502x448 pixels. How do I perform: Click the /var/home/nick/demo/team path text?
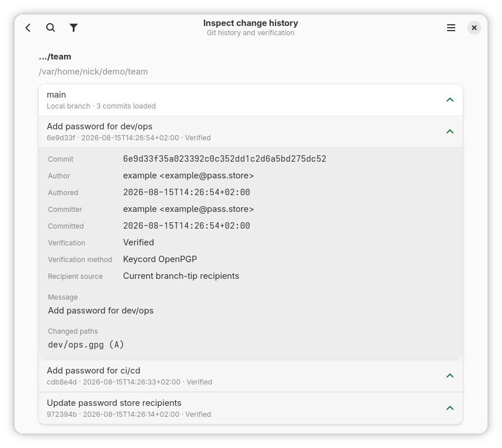[x=93, y=72]
